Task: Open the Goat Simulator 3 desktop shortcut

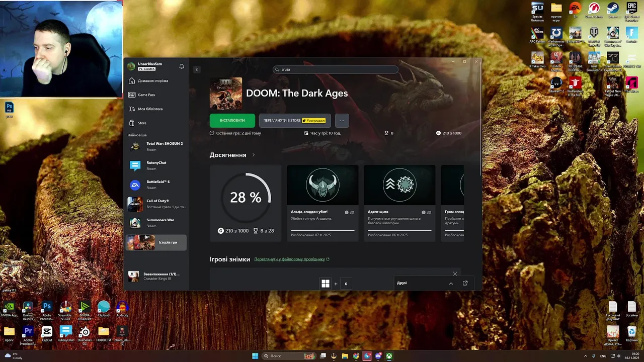Action: (x=594, y=61)
